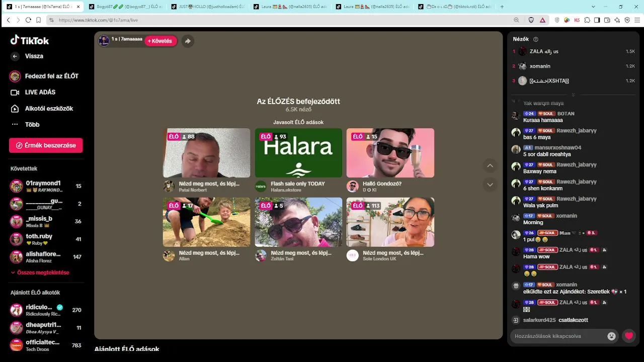Screen dimensions: 644x362
Task: Click the share arrow icon
Action: (x=188, y=41)
